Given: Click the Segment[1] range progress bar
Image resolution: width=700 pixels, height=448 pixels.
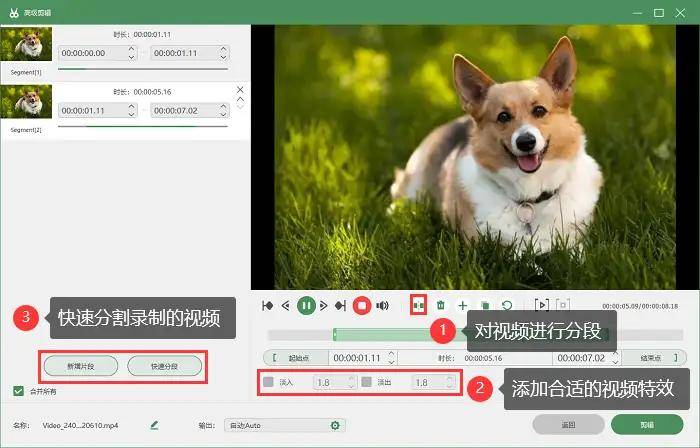Looking at the screenshot, I should click(x=143, y=69).
